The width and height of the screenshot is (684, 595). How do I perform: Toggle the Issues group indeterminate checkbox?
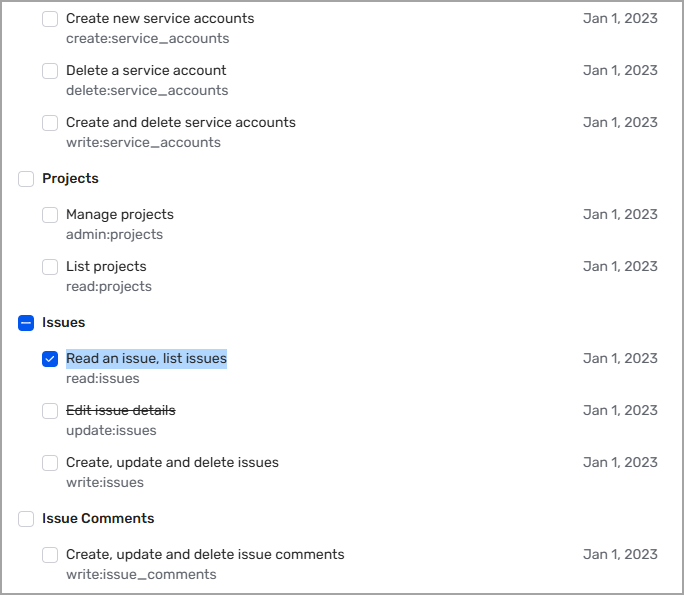coord(26,323)
